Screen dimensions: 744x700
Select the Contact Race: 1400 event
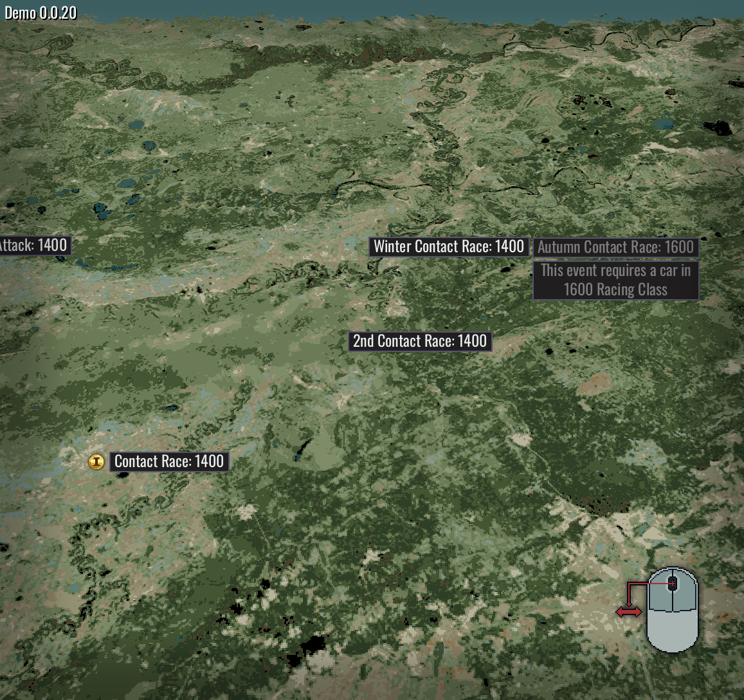169,461
